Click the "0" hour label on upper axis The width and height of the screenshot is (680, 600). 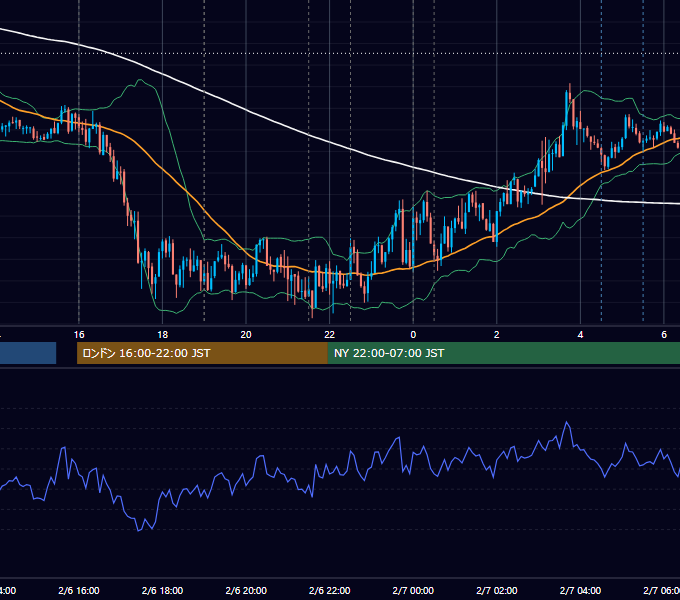pos(413,335)
